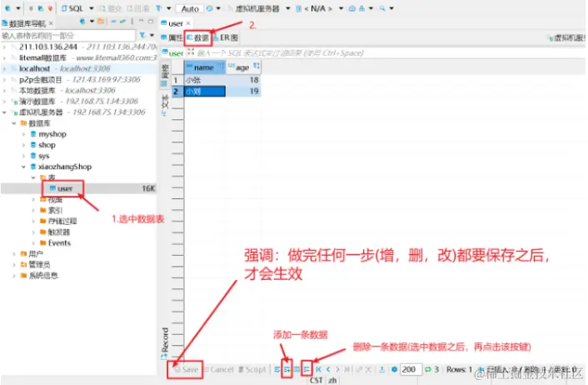Select the localhost connection
Screen dimensions: 588x385
click(78, 68)
